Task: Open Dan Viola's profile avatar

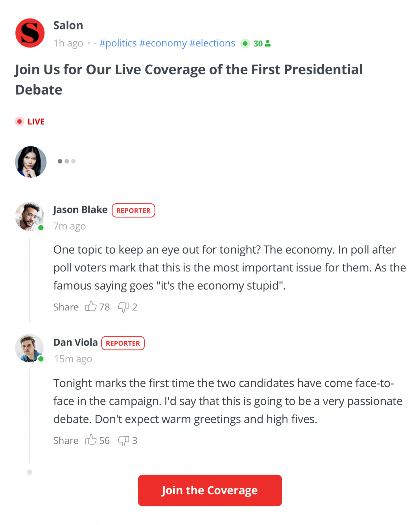Action: click(x=29, y=348)
